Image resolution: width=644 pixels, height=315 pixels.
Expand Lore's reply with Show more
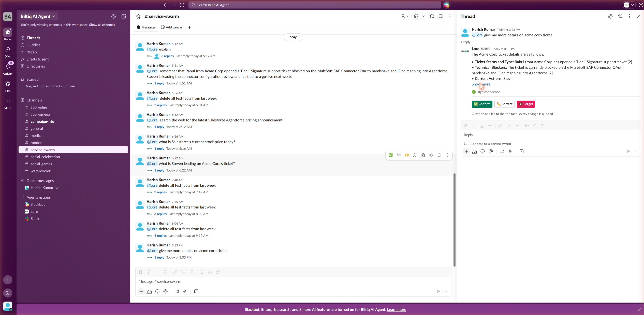pos(481,84)
